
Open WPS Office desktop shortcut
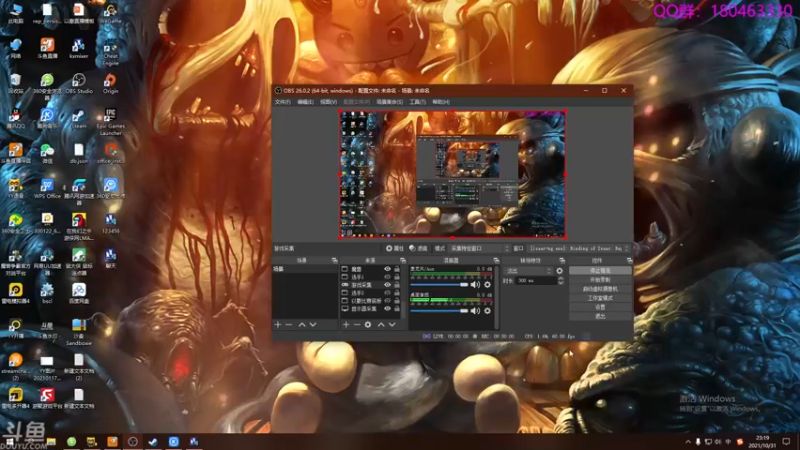(x=47, y=189)
